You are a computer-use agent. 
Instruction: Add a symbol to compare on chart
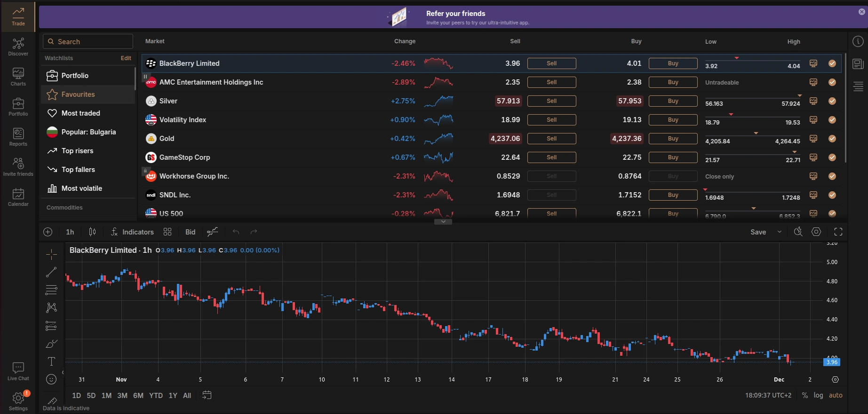click(48, 232)
